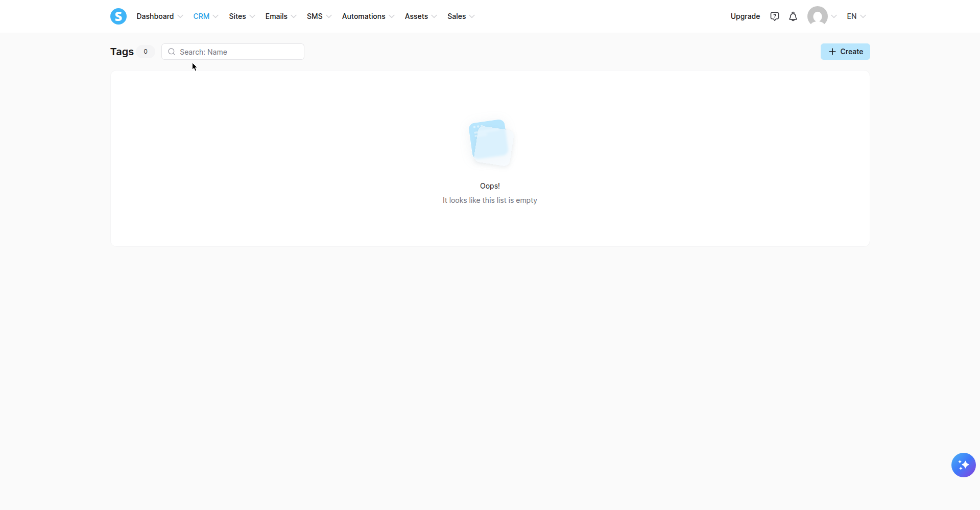The image size is (980, 510).
Task: Click the Oops! message text
Action: (x=490, y=186)
